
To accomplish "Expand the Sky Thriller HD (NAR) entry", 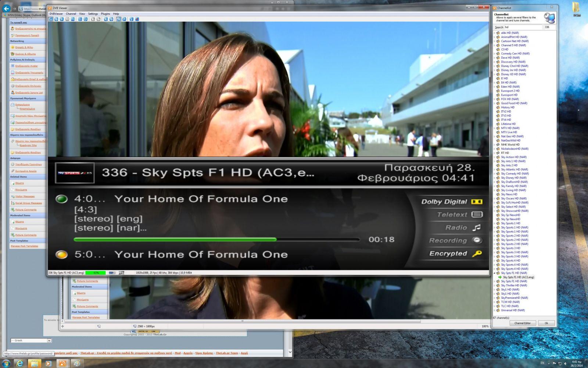I will coord(494,285).
